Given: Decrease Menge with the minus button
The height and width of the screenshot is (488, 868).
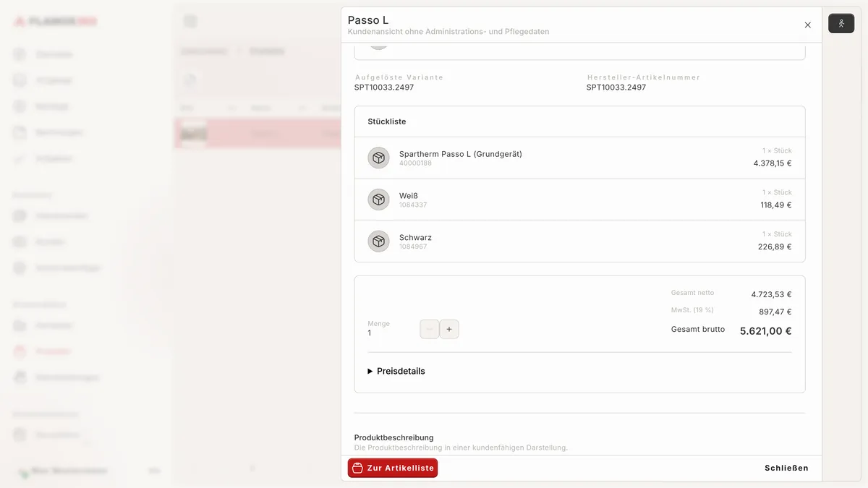Looking at the screenshot, I should point(429,329).
